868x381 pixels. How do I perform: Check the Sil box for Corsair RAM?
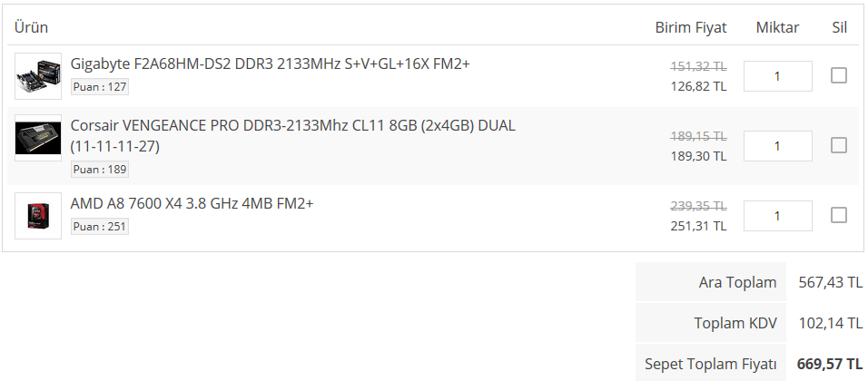point(839,145)
